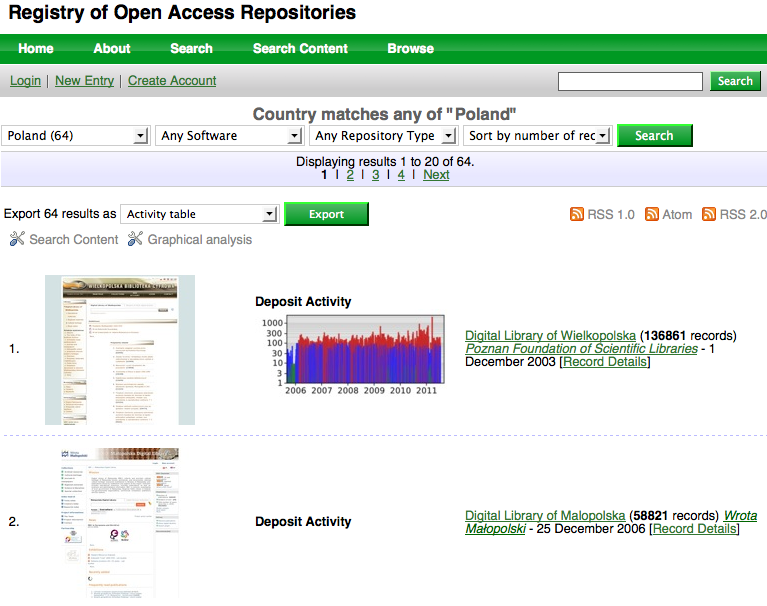
Task: Click the Atom feed icon
Action: [x=652, y=214]
